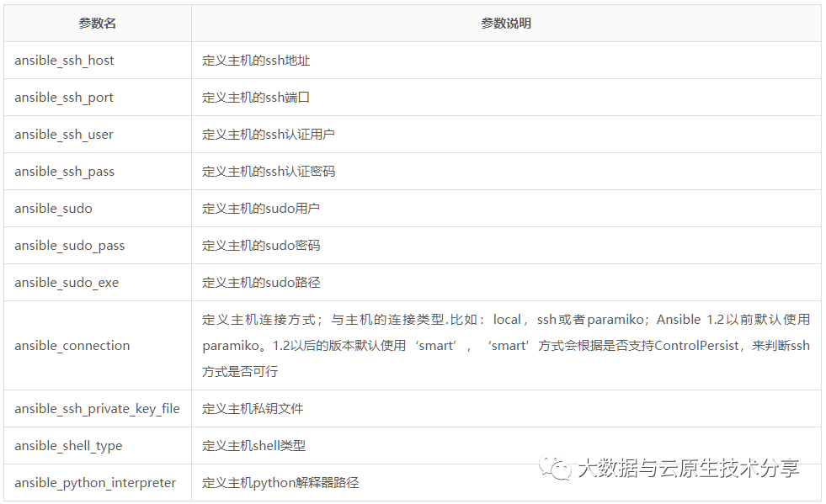Click the 参数名 column header
The width and height of the screenshot is (826, 504).
click(98, 24)
